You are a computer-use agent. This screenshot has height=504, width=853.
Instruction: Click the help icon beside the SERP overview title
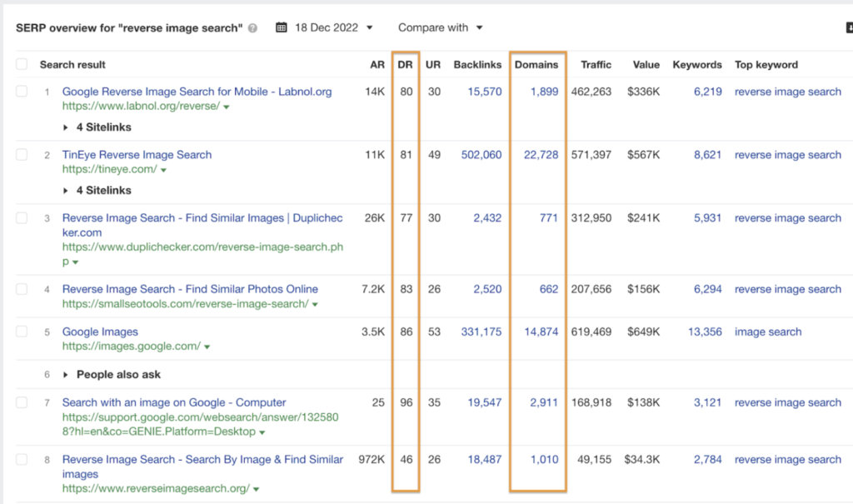click(252, 28)
